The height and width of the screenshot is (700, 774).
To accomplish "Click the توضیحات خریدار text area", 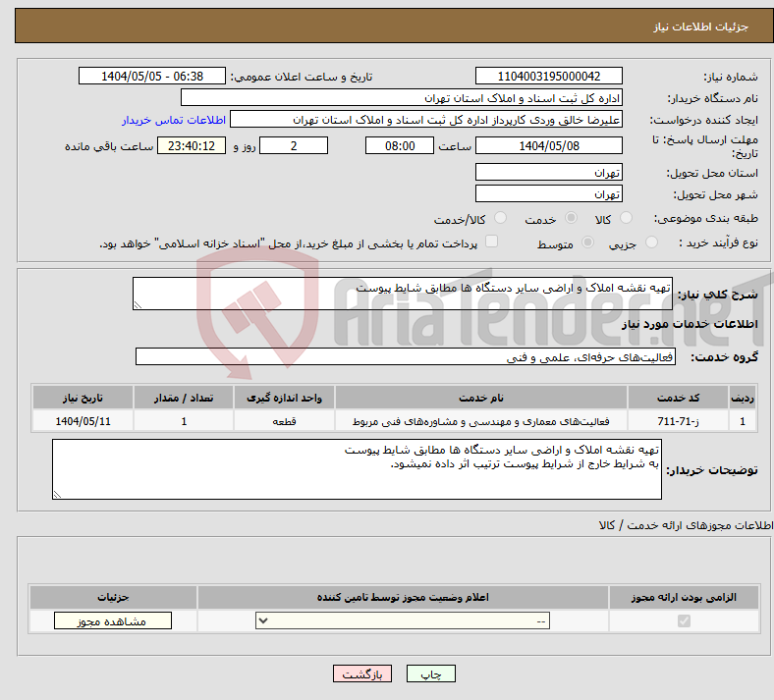I will point(357,469).
